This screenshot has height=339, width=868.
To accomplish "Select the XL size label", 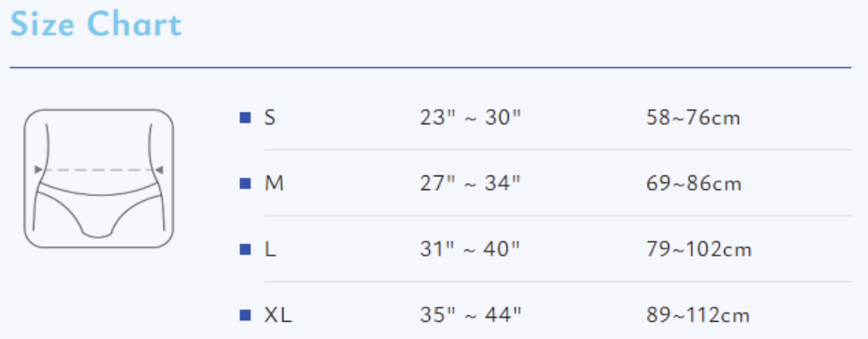I will click(278, 315).
